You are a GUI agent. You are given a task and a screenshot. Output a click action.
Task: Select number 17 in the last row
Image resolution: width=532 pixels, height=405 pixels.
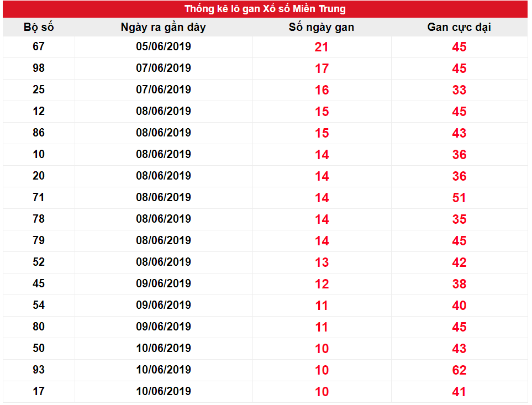click(39, 391)
